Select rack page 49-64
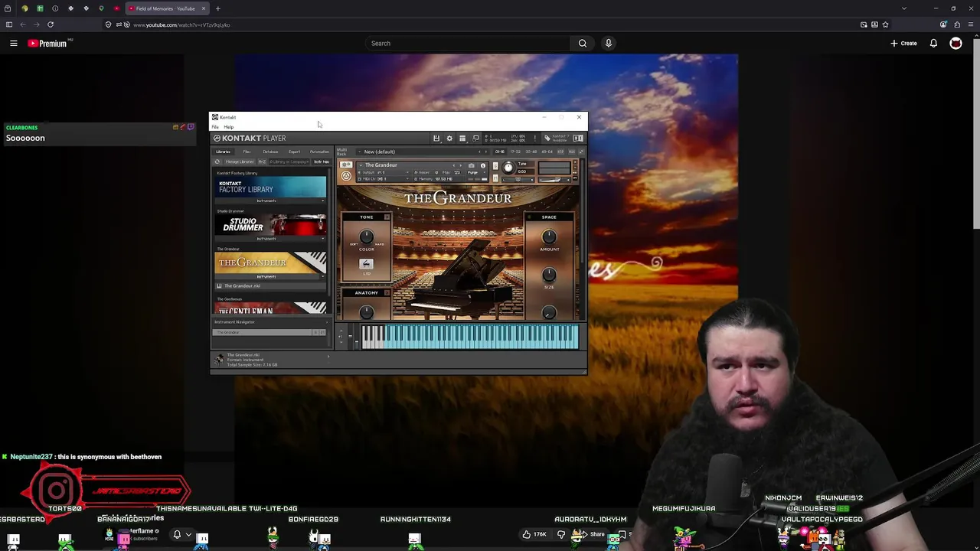 (547, 152)
